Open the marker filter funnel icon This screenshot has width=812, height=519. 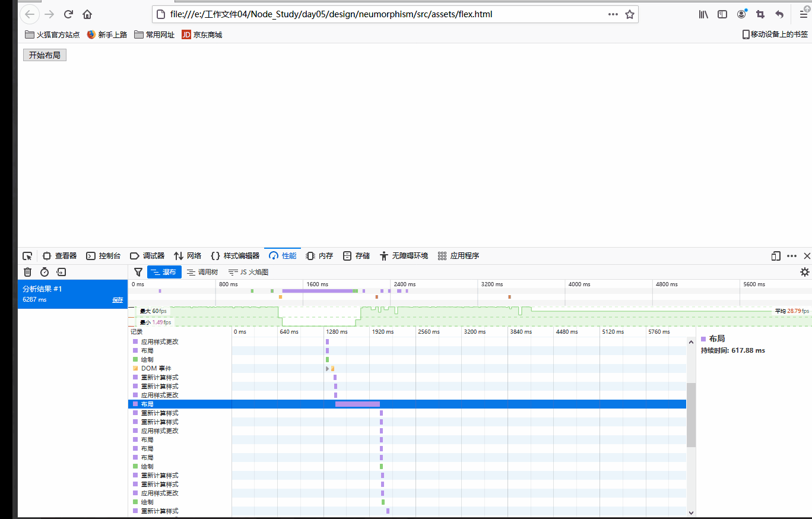138,272
